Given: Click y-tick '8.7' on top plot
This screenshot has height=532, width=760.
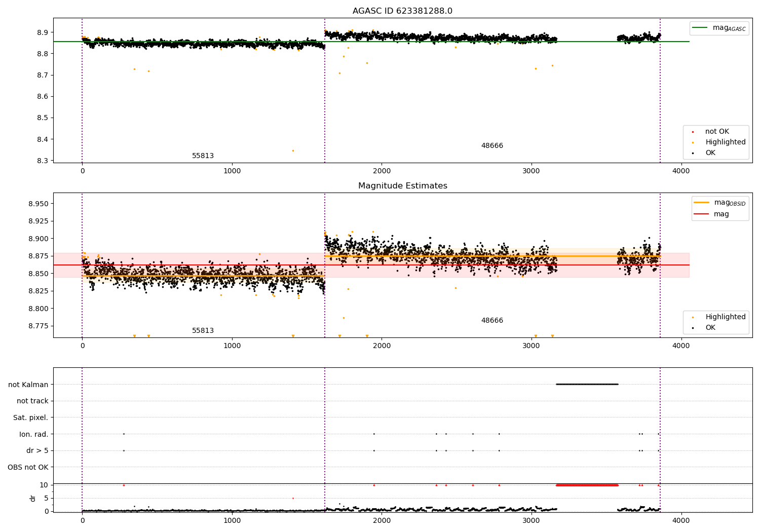Looking at the screenshot, I should [43, 75].
